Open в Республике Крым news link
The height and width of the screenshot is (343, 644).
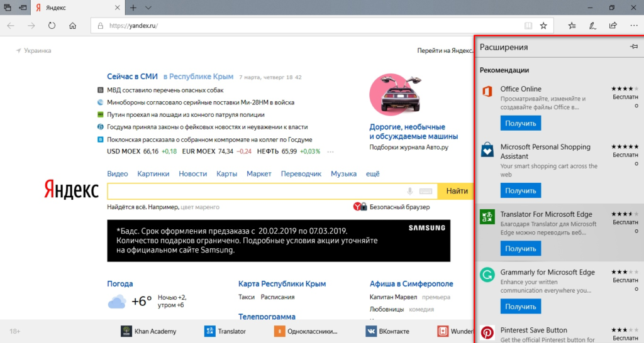[198, 76]
